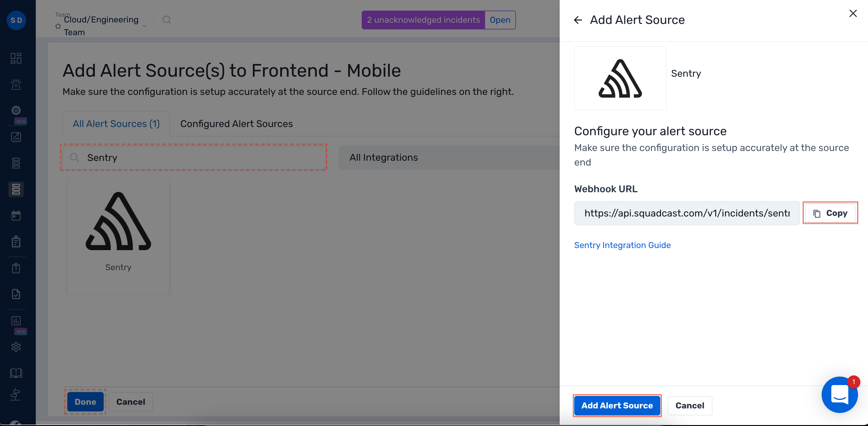Viewport: 868px width, 426px height.
Task: Open the calendar schedules icon
Action: (16, 215)
